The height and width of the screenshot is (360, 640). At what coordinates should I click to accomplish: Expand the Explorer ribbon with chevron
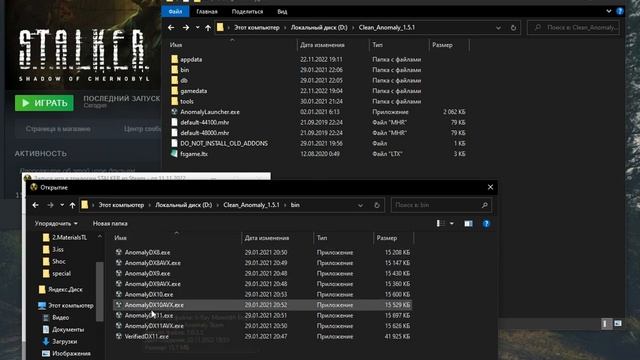coord(609,11)
